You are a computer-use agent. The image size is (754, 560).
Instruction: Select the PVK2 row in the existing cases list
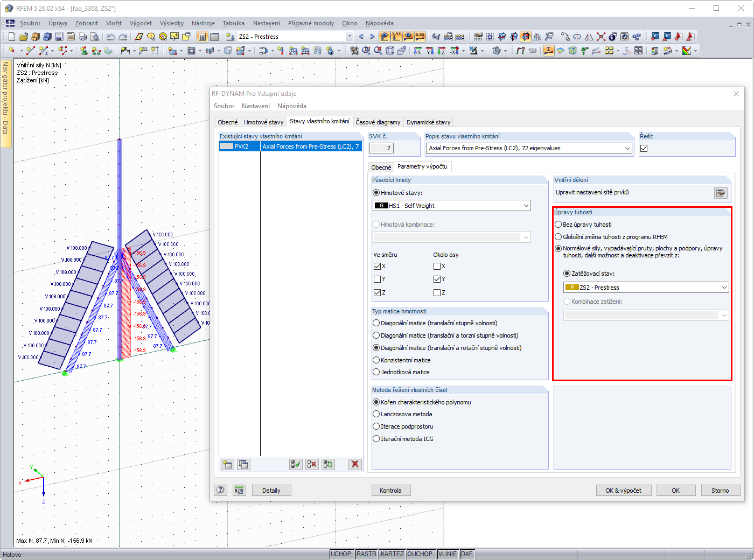coord(291,146)
